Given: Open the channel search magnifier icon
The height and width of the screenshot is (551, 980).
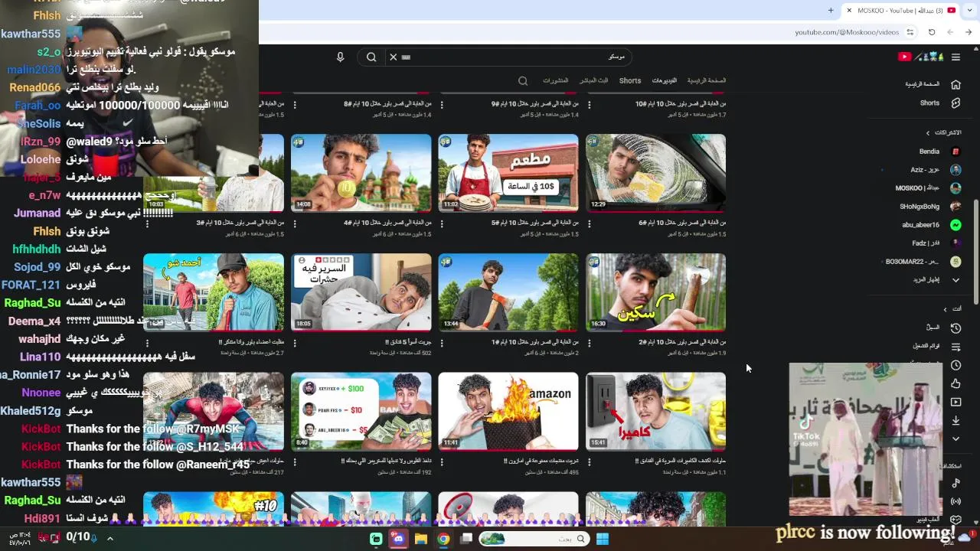Looking at the screenshot, I should [523, 80].
